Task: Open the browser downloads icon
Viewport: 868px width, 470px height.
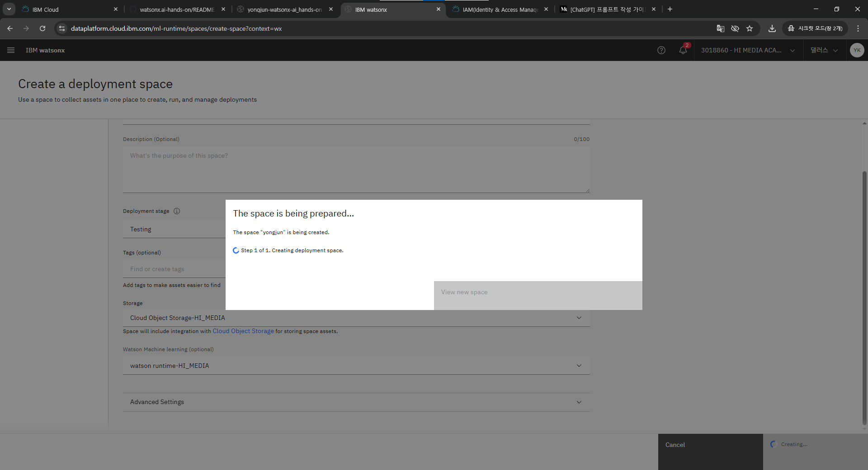Action: click(772, 28)
